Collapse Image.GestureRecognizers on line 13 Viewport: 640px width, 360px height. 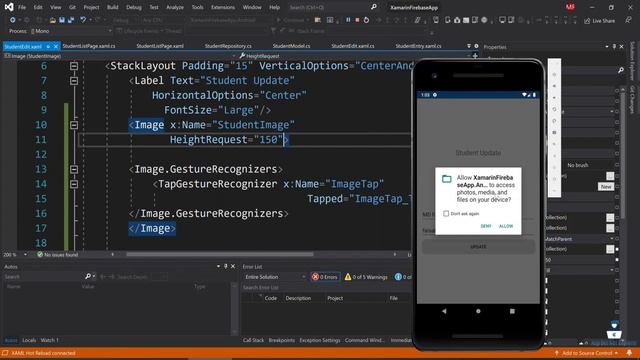74,169
